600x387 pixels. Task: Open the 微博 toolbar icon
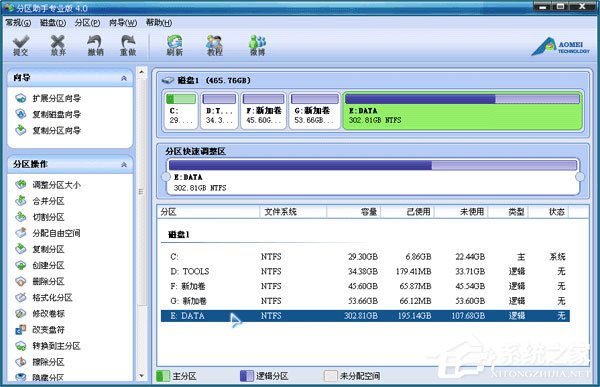pyautogui.click(x=258, y=45)
